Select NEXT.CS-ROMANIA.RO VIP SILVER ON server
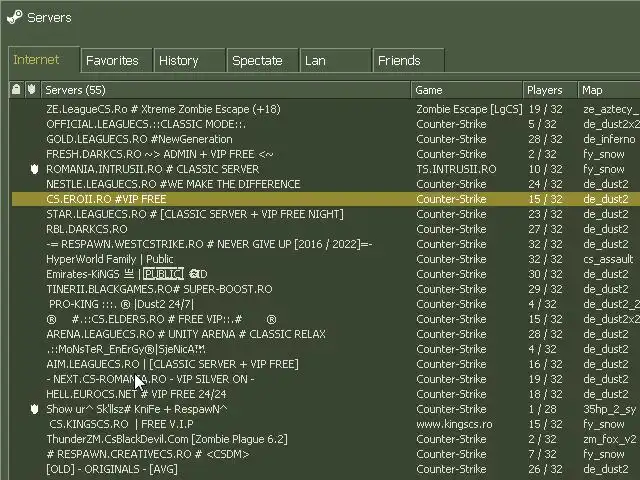The image size is (640, 480). pyautogui.click(x=326, y=379)
